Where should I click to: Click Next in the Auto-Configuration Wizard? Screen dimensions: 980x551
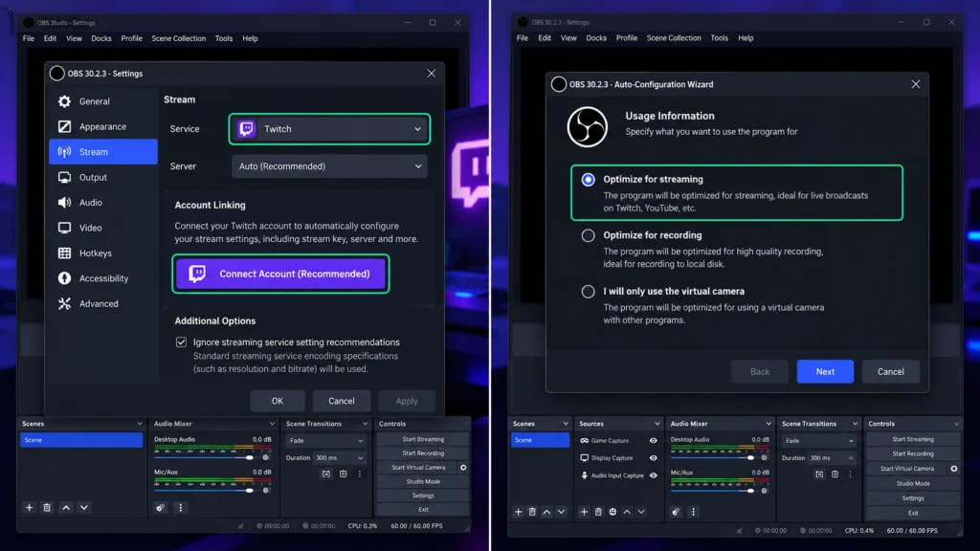(x=825, y=372)
